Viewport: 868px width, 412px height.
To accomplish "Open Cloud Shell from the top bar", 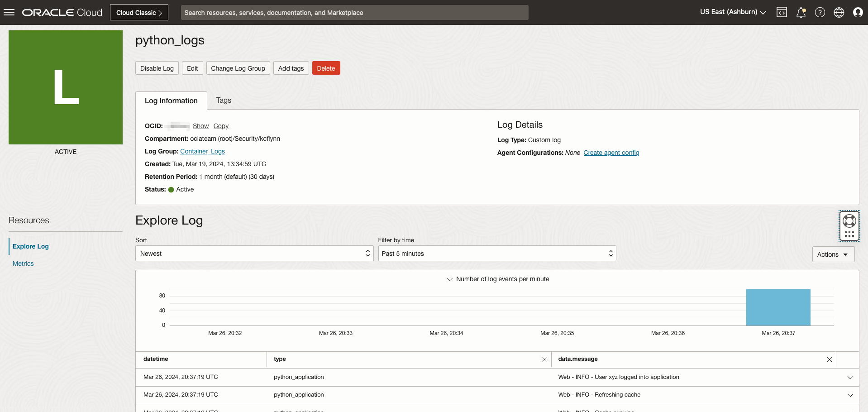I will coord(782,12).
